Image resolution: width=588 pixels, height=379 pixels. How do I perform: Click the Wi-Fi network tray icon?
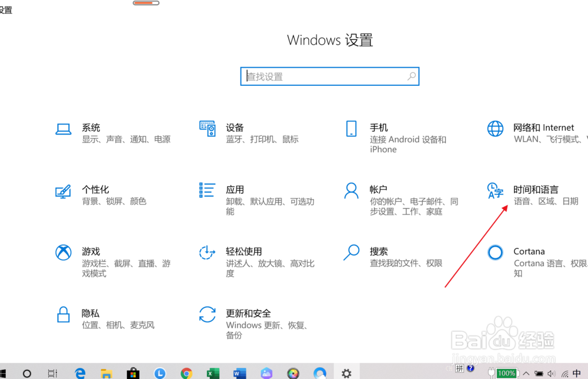pyautogui.click(x=564, y=373)
